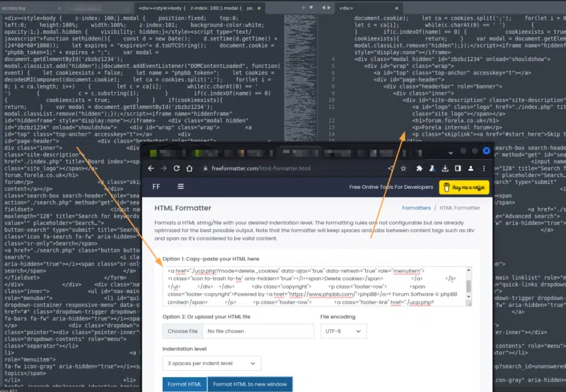The height and width of the screenshot is (392, 566).
Task: Click 'No file chosen' text
Action: [226, 331]
